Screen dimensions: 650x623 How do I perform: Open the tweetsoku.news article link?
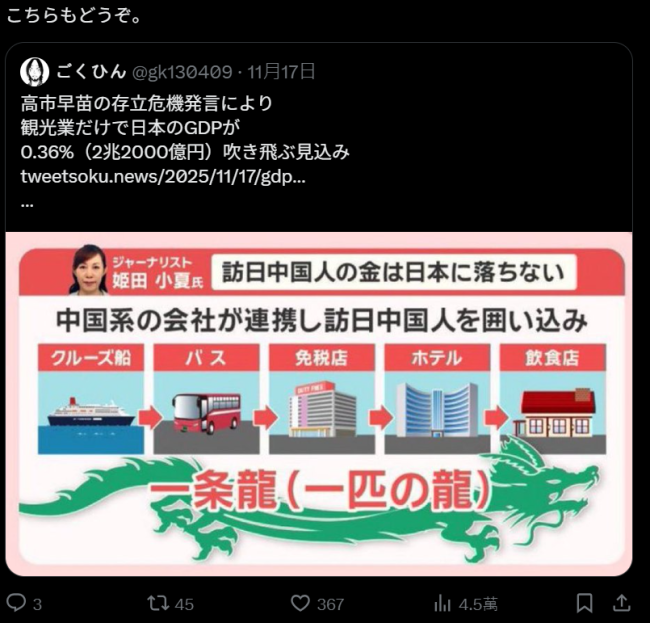(x=163, y=177)
